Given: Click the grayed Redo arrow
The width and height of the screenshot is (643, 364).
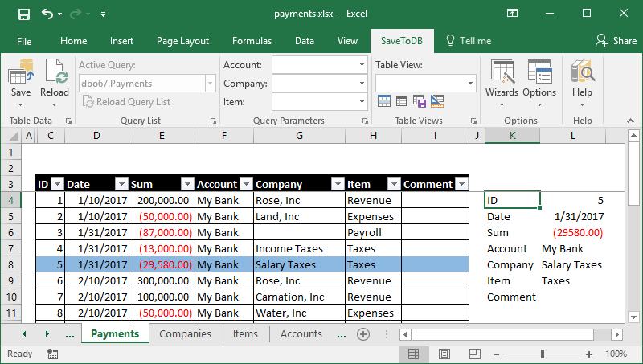Looking at the screenshot, I should click(76, 14).
